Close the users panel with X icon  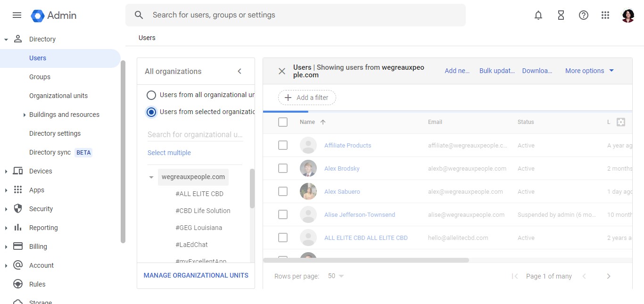coord(282,71)
